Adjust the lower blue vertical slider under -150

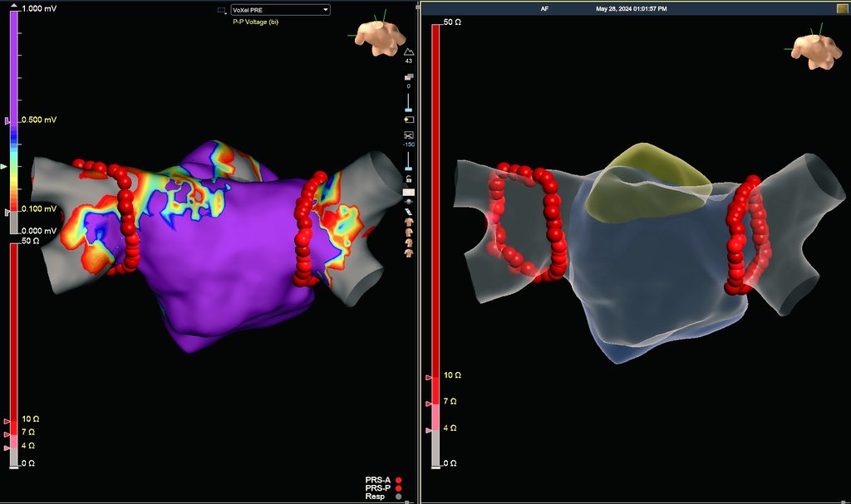[x=409, y=162]
